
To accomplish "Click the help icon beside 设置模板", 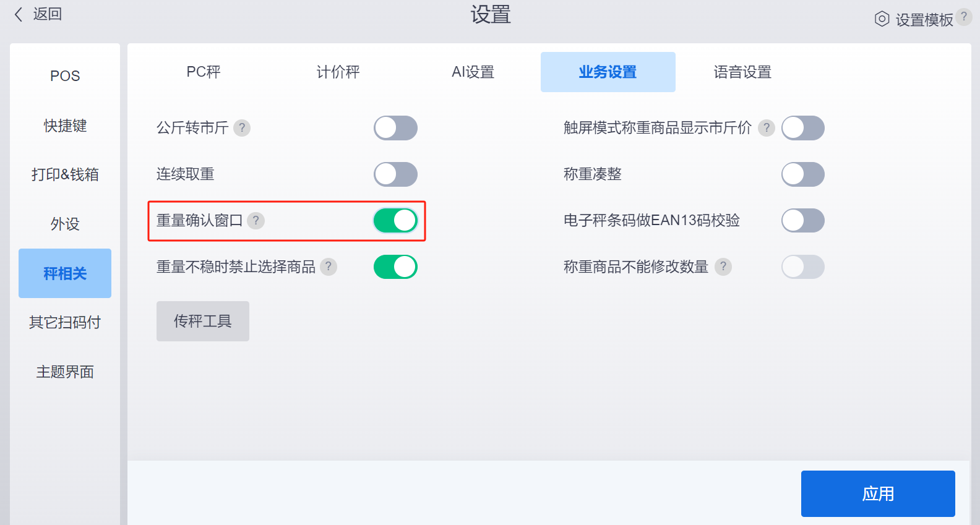I will pyautogui.click(x=964, y=17).
